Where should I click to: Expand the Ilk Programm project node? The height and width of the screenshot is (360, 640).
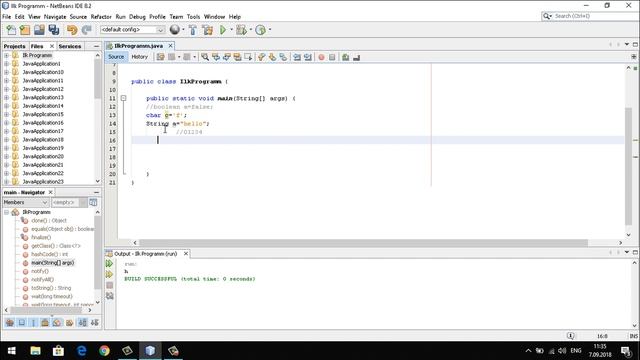[7, 55]
